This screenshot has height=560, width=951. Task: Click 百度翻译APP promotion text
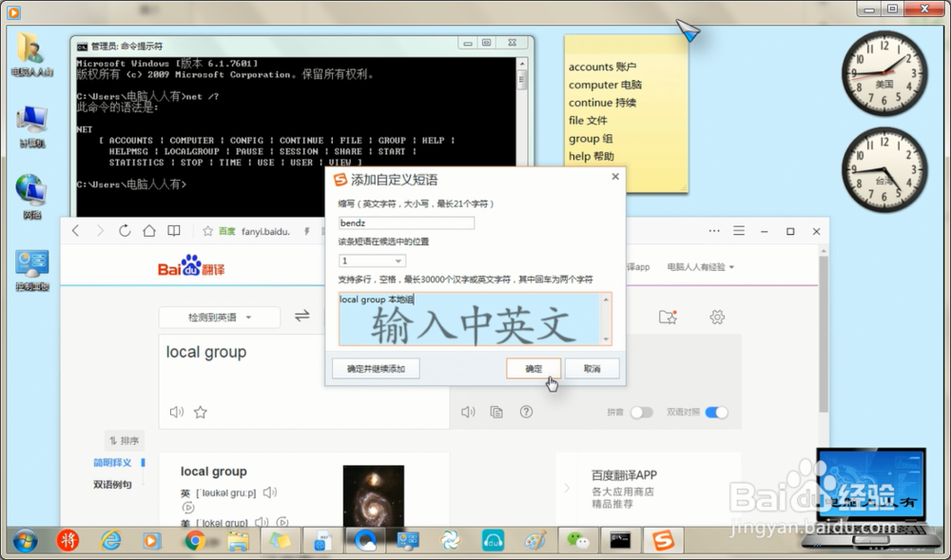(x=624, y=475)
